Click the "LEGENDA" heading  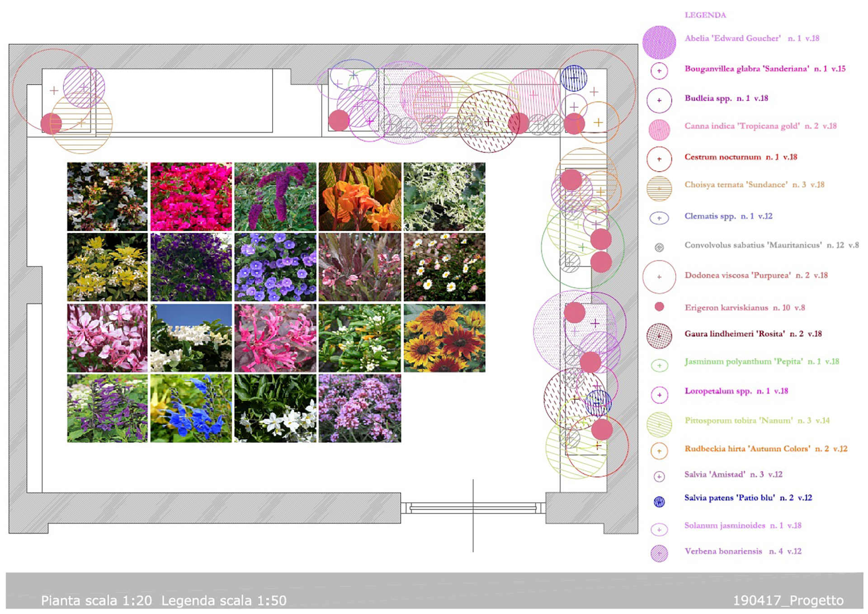point(705,15)
